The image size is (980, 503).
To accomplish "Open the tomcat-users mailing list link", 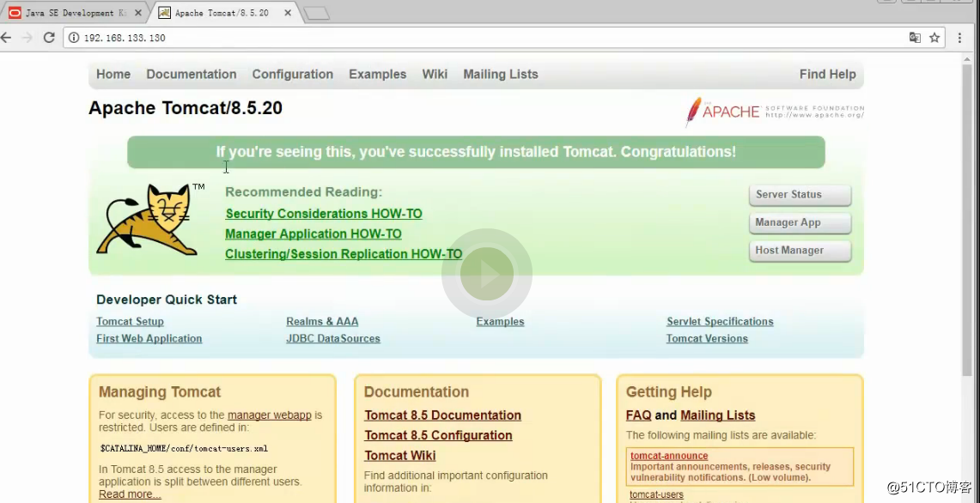I will pos(656,495).
